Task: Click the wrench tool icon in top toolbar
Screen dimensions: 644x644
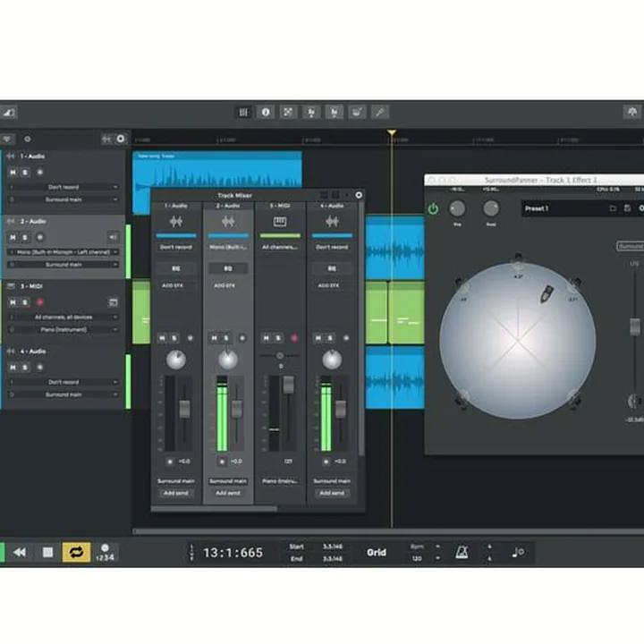Action: (379, 112)
